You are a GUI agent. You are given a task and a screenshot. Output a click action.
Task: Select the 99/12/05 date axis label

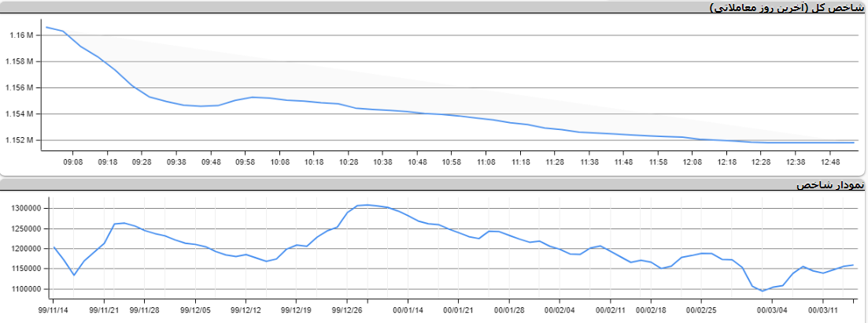(195, 310)
